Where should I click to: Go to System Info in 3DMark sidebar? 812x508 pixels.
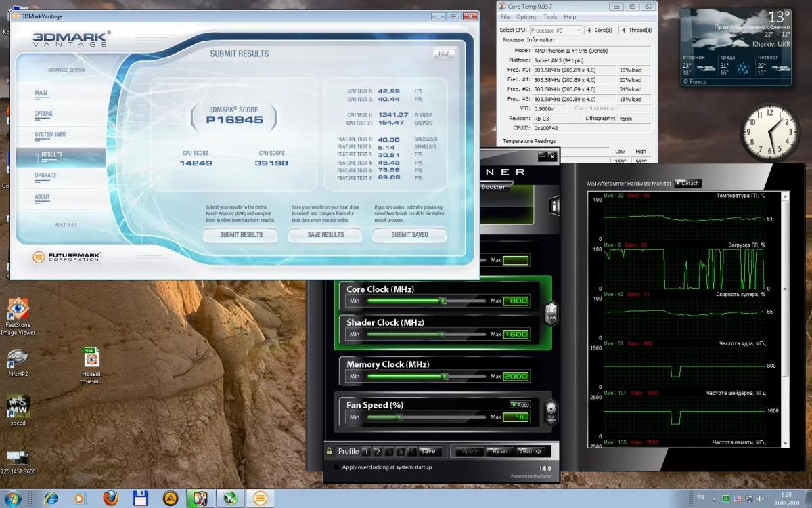50,135
